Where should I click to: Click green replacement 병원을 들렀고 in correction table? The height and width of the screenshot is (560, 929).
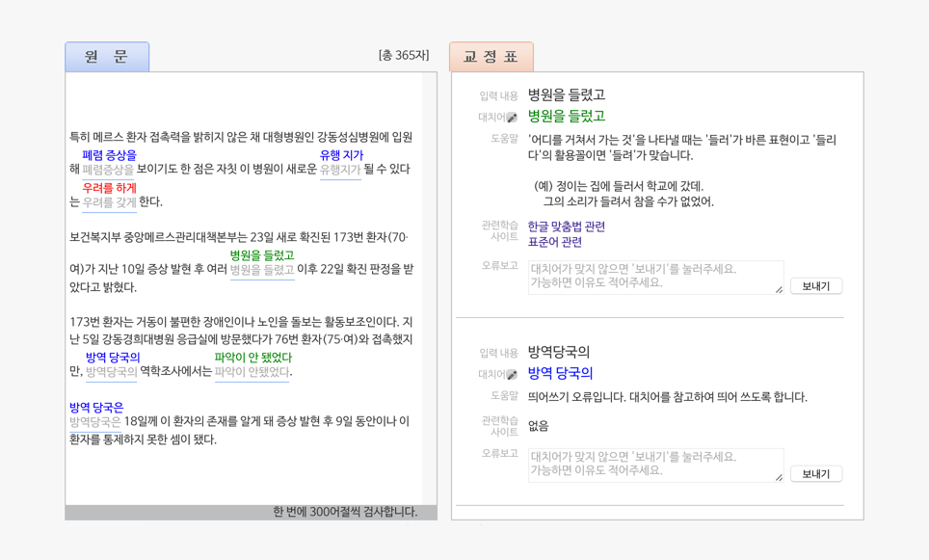567,117
